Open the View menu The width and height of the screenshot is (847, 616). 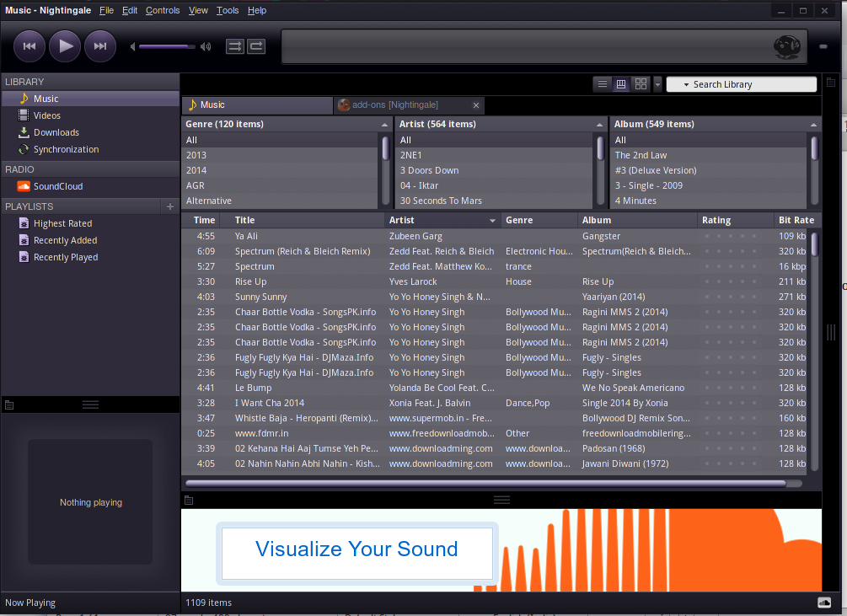198,10
